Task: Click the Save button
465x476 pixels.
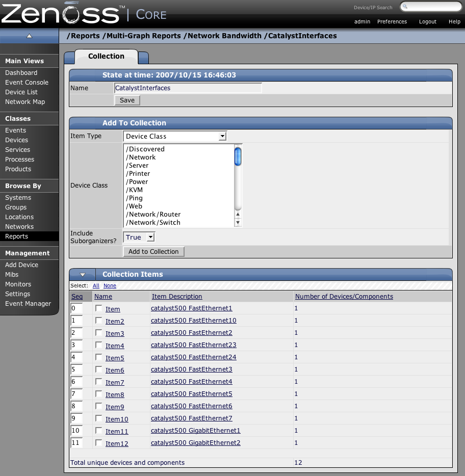Action: tap(127, 100)
